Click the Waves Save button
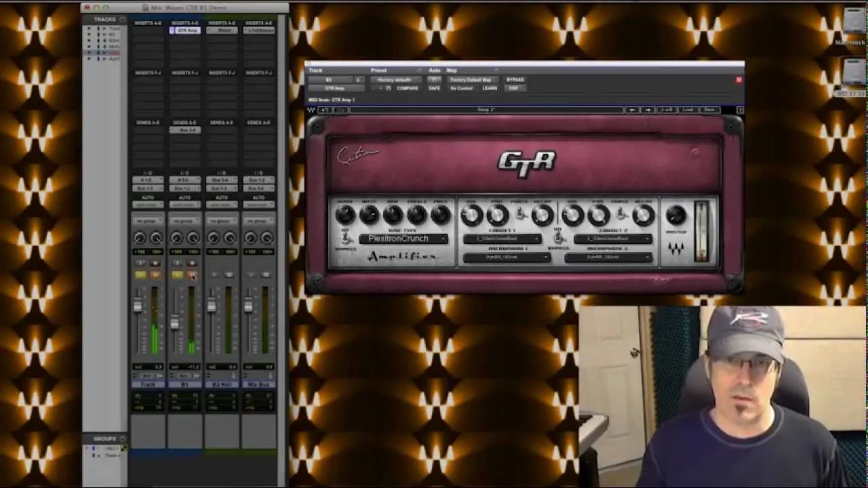868x488 pixels. [709, 110]
